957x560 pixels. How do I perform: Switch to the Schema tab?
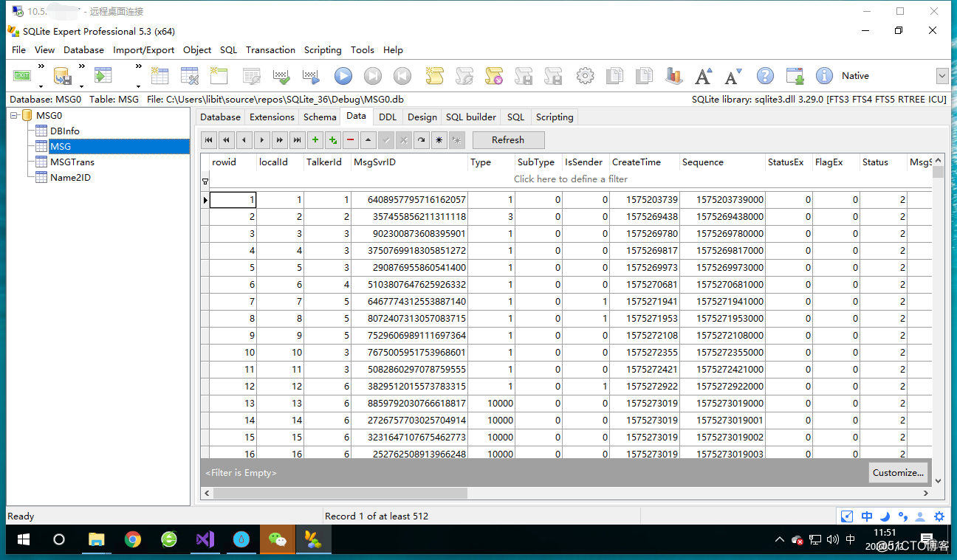pyautogui.click(x=320, y=117)
